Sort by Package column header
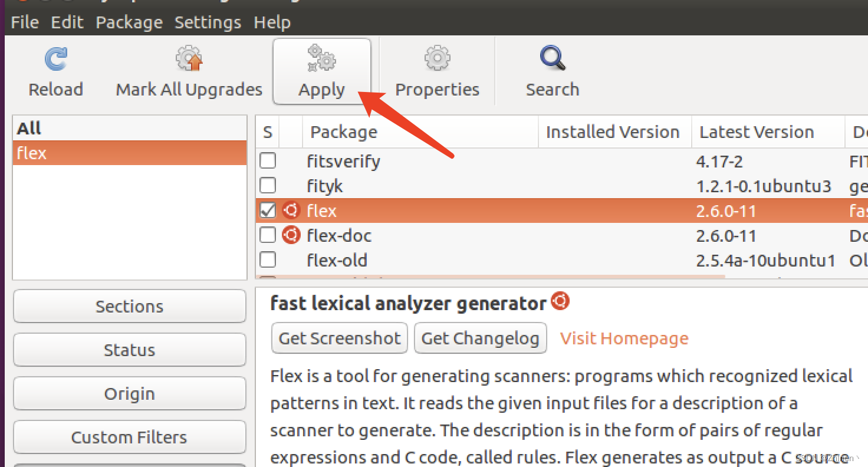This screenshot has width=868, height=467. click(420, 132)
